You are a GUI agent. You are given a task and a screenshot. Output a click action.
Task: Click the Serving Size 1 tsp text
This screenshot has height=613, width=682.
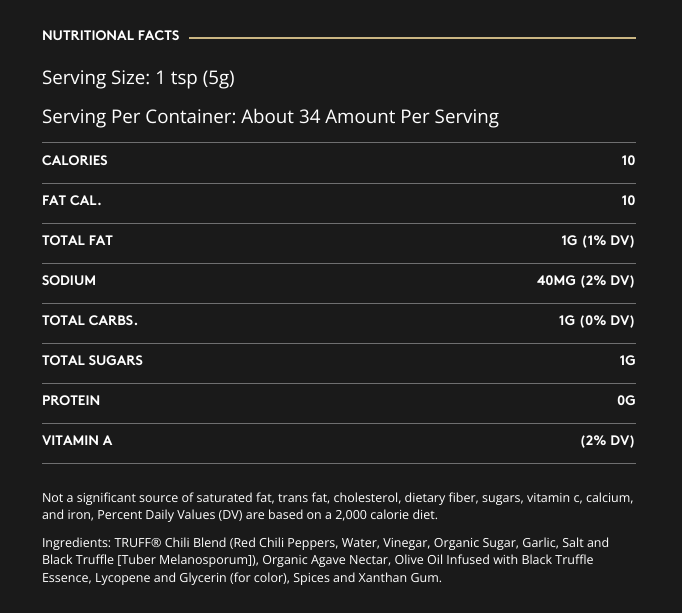point(138,78)
